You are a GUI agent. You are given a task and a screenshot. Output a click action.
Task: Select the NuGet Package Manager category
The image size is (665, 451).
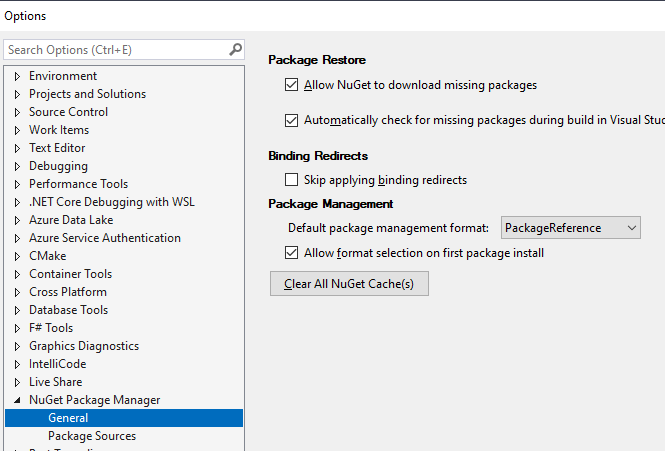95,400
